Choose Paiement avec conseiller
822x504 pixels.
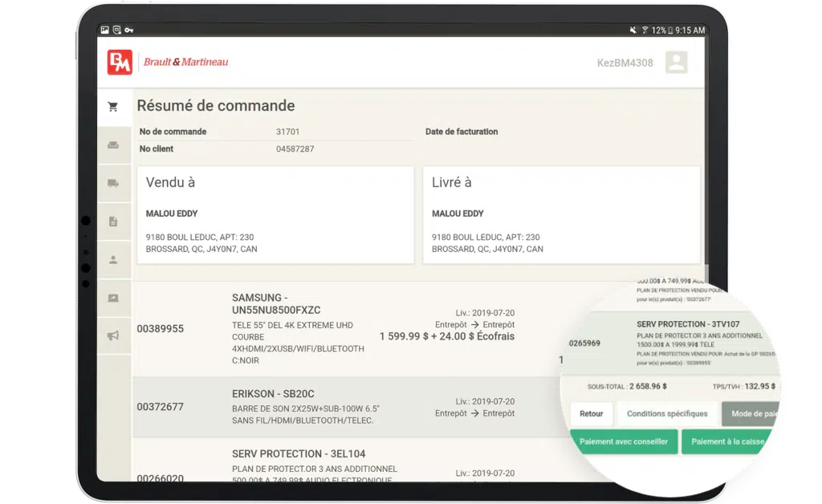click(x=624, y=441)
